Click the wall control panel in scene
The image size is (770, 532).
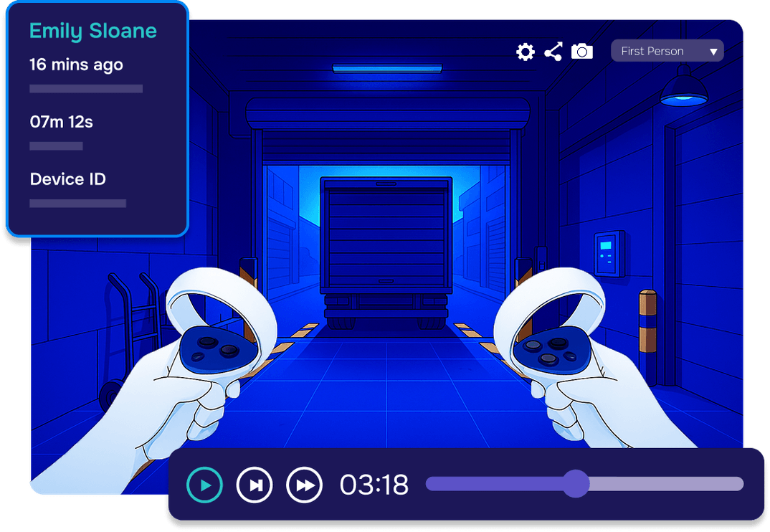pyautogui.click(x=608, y=254)
